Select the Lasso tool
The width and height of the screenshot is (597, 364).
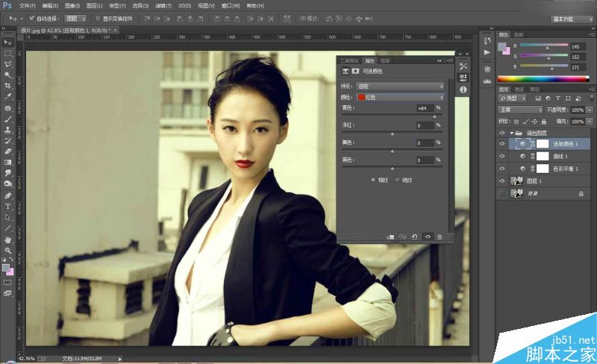(7, 64)
